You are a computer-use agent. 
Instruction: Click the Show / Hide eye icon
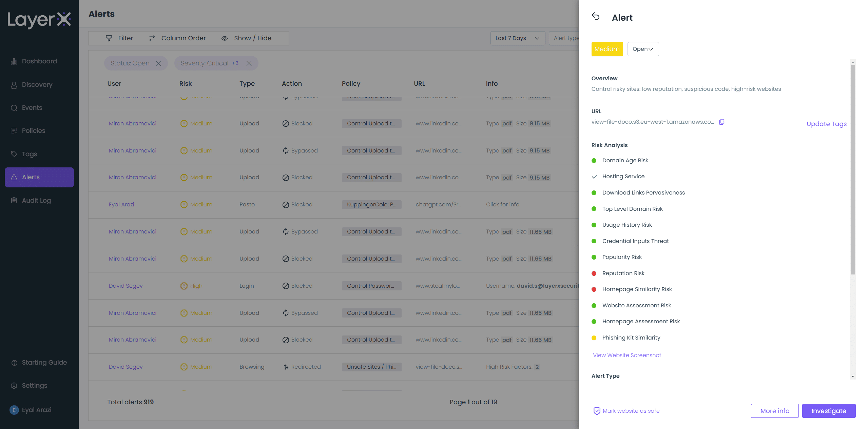225,38
